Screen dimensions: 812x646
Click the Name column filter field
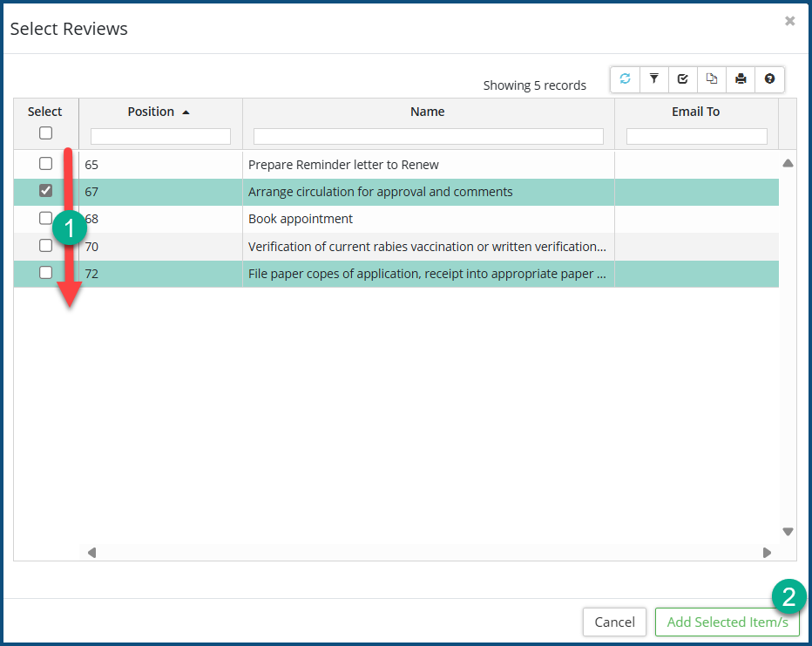[428, 137]
